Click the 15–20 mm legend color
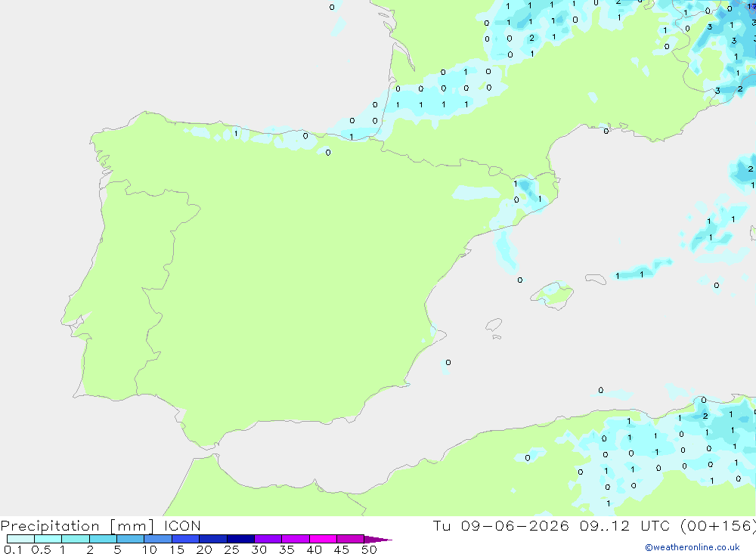The height and width of the screenshot is (554, 756). pos(186,539)
